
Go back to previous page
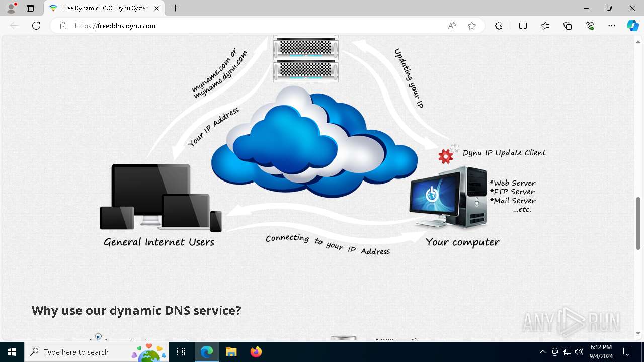pyautogui.click(x=14, y=26)
